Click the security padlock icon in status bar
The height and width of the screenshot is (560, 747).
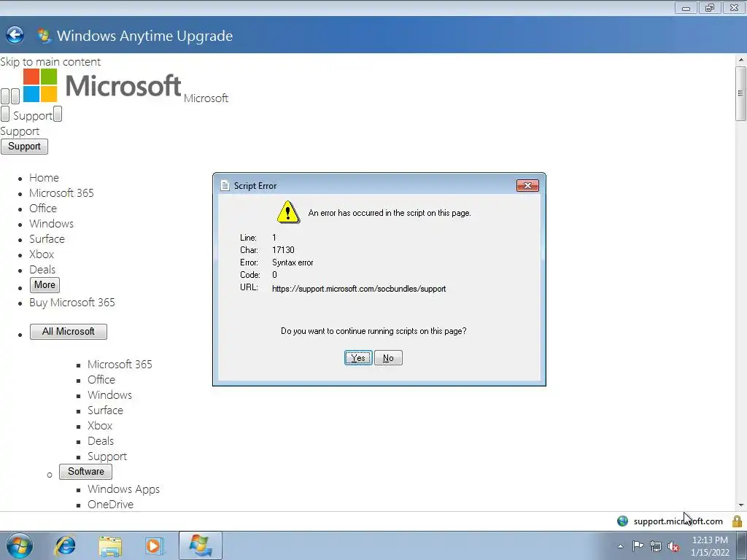click(x=737, y=521)
